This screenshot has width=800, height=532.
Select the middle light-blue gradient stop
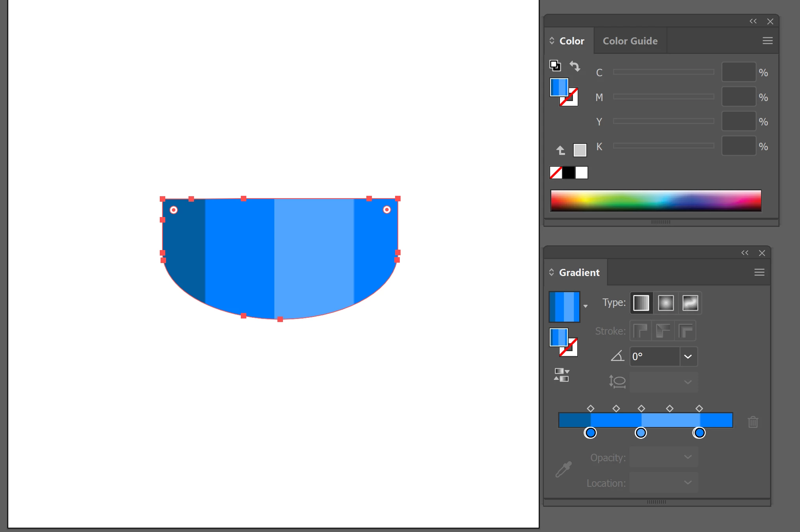click(x=641, y=433)
